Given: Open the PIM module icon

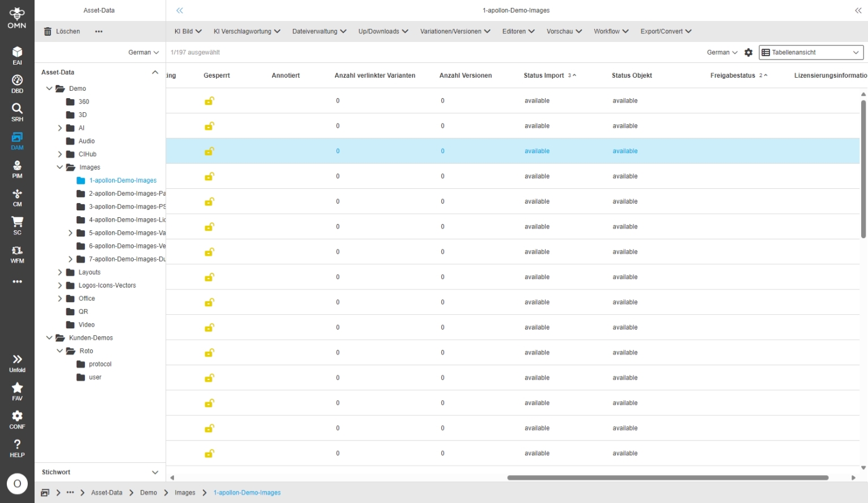Looking at the screenshot, I should (x=17, y=168).
